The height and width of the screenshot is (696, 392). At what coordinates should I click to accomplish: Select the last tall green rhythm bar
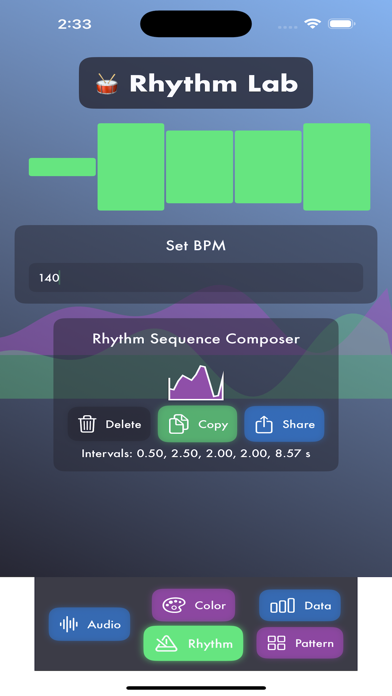pos(337,167)
